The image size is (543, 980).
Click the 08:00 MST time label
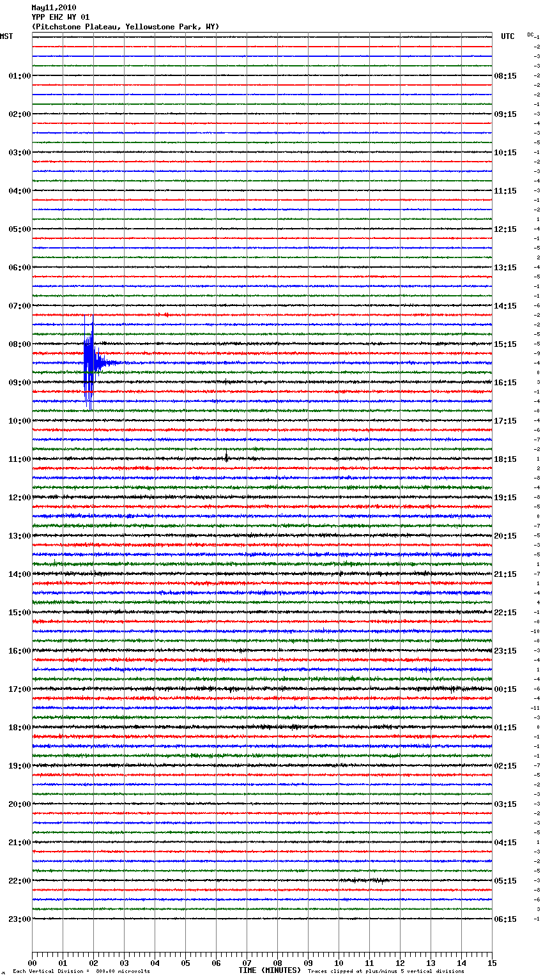[x=20, y=344]
